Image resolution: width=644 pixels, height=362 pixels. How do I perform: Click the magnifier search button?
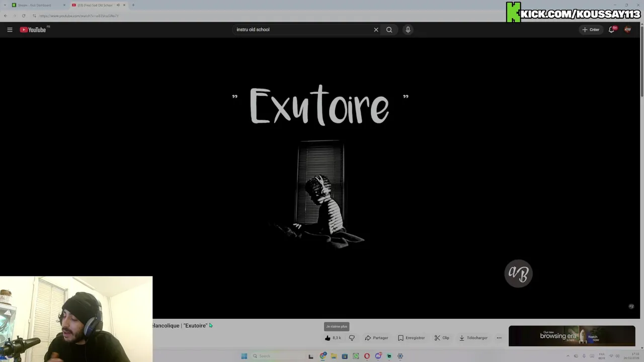[x=389, y=30]
